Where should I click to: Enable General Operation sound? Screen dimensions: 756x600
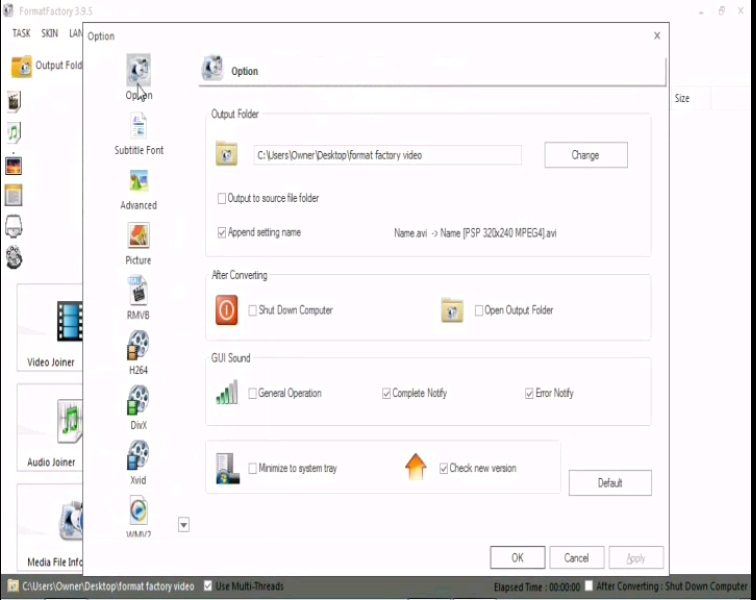[x=252, y=393]
